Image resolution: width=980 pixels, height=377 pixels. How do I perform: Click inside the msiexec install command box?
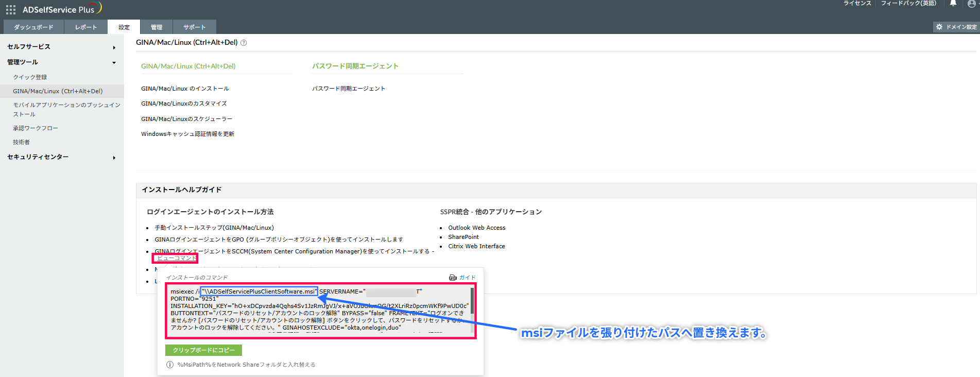click(x=318, y=311)
